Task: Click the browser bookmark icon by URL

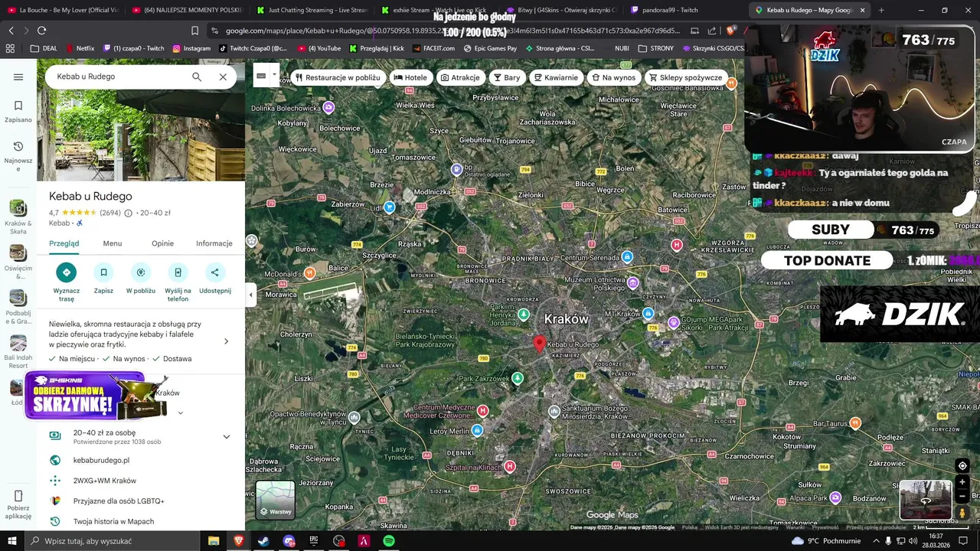Action: (194, 31)
